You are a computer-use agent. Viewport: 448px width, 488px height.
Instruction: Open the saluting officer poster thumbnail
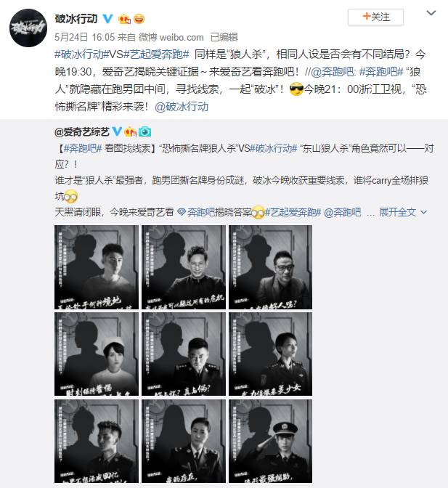click(x=270, y=442)
